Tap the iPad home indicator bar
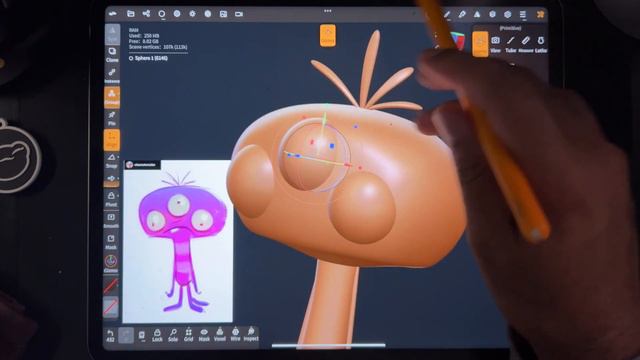The width and height of the screenshot is (640, 360). point(329,345)
